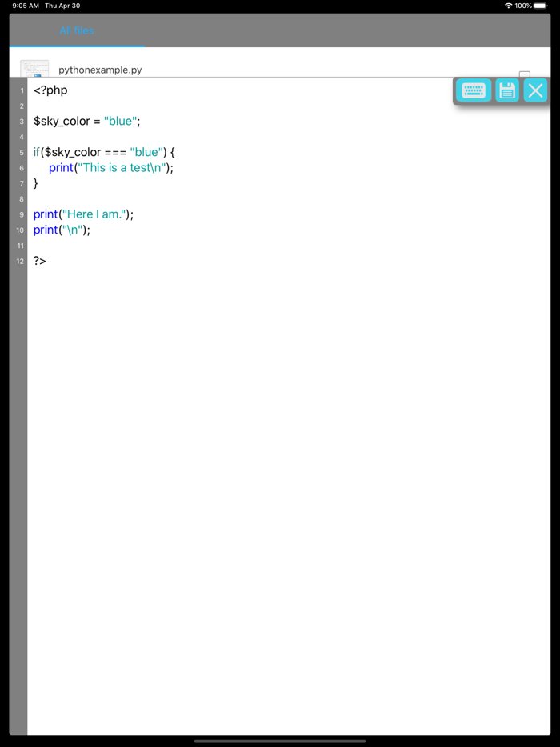Save the file with floppy disk icon

506,90
